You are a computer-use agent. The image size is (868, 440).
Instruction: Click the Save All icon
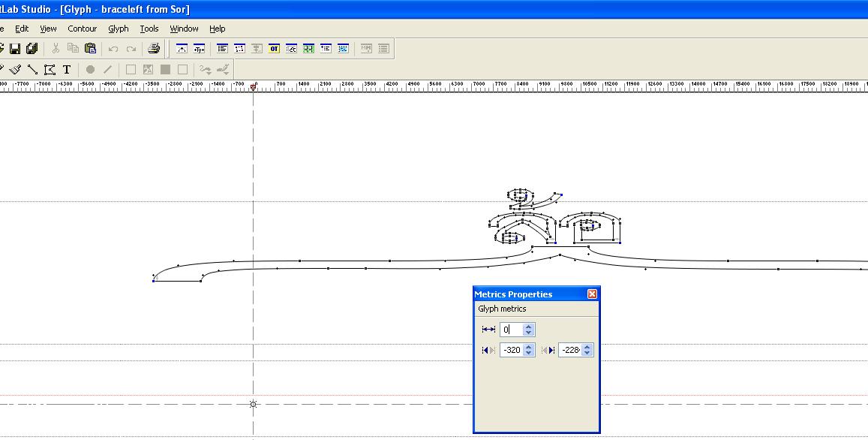[x=32, y=49]
